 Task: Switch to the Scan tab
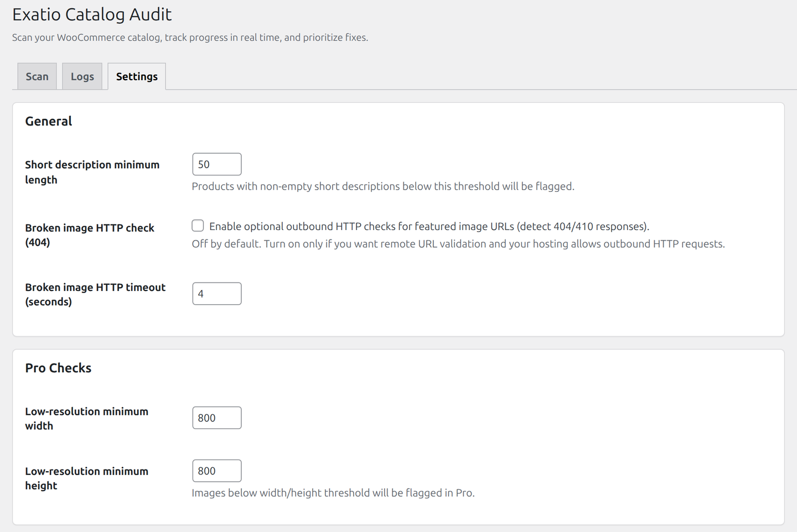coord(37,76)
